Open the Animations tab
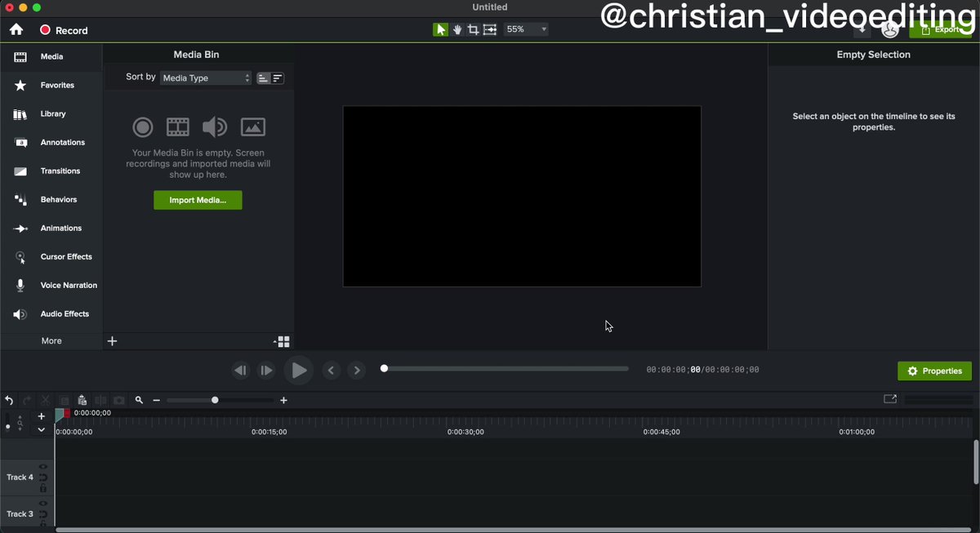This screenshot has width=980, height=533. pyautogui.click(x=51, y=228)
